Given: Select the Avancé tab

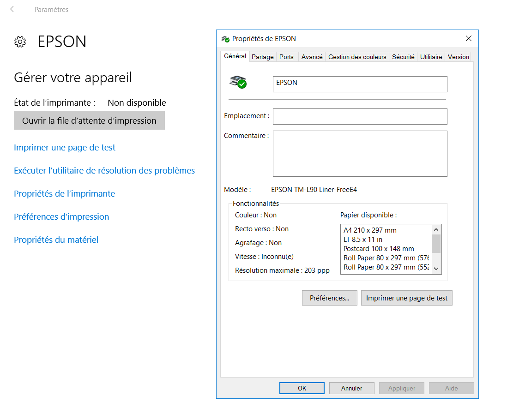Looking at the screenshot, I should pyautogui.click(x=312, y=57).
